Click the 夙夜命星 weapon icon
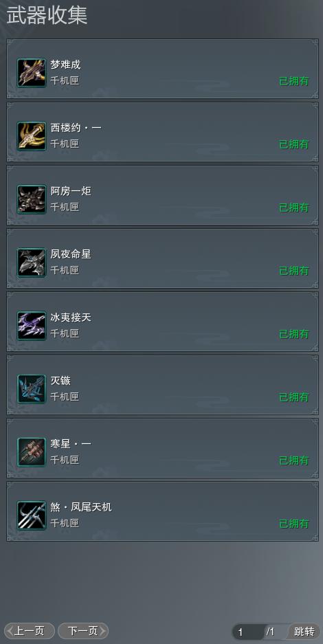323x644 pixels. (32, 263)
